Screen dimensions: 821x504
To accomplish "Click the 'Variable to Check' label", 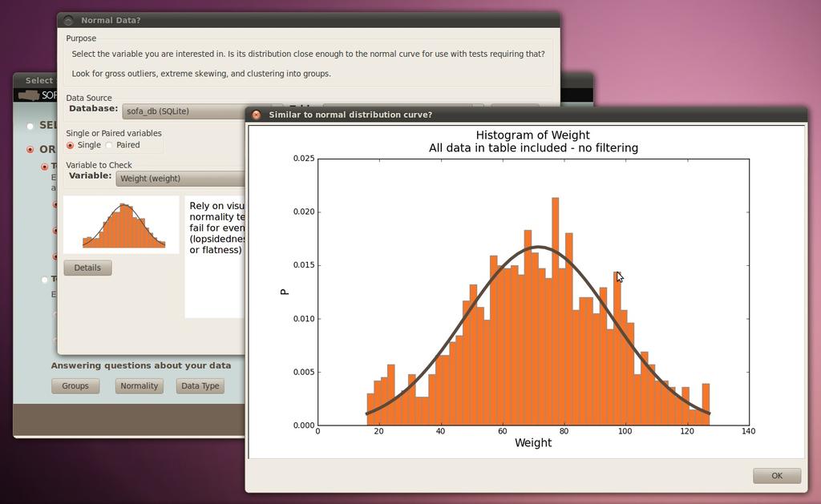I will [x=99, y=165].
